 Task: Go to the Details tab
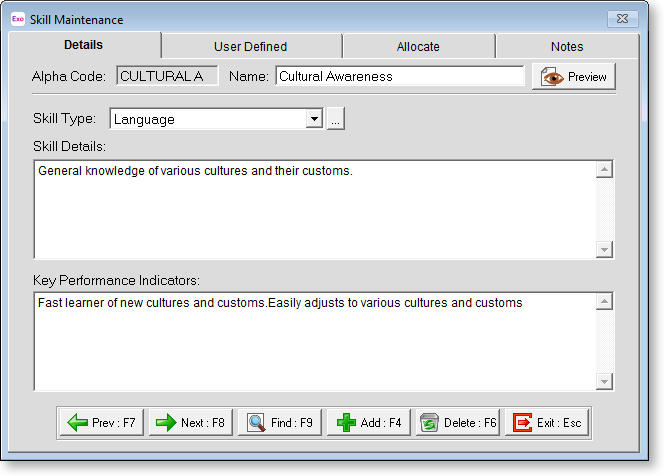(83, 45)
